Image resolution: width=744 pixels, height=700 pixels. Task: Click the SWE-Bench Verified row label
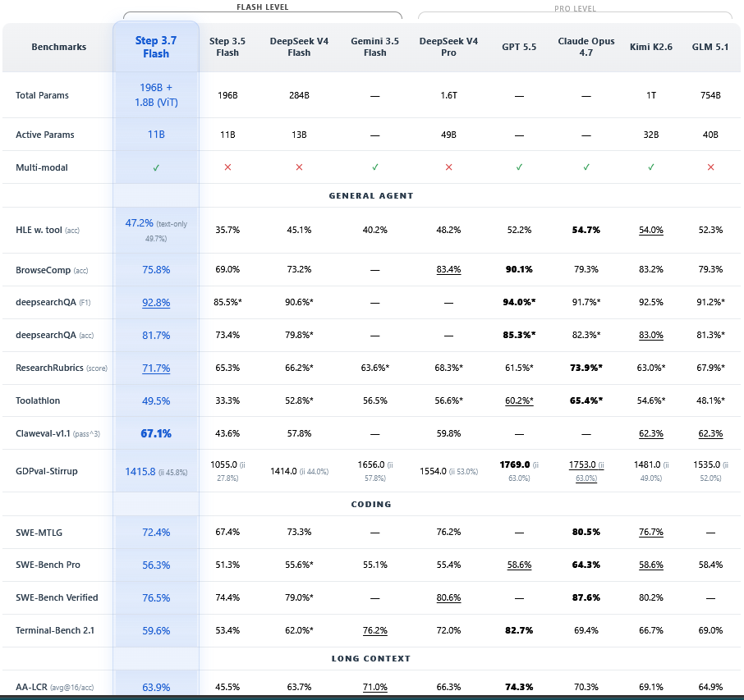[57, 597]
